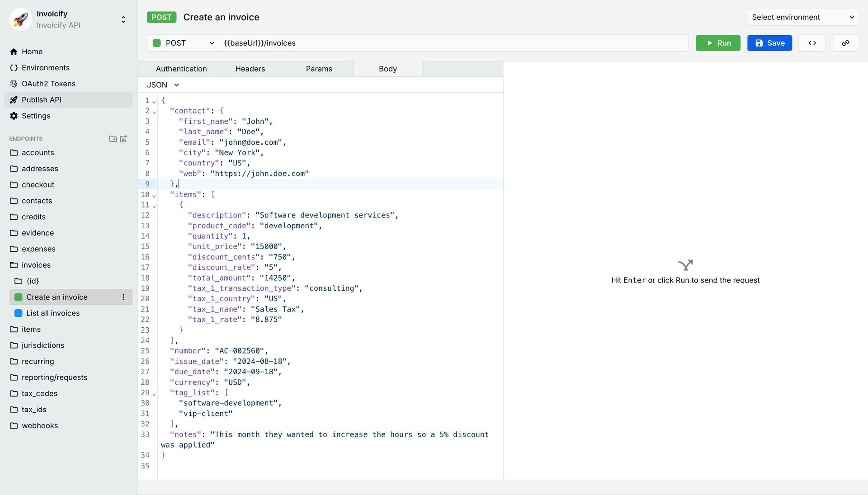The height and width of the screenshot is (495, 868).
Task: Collapse the items array fold arrow at line 10
Action: (x=154, y=195)
